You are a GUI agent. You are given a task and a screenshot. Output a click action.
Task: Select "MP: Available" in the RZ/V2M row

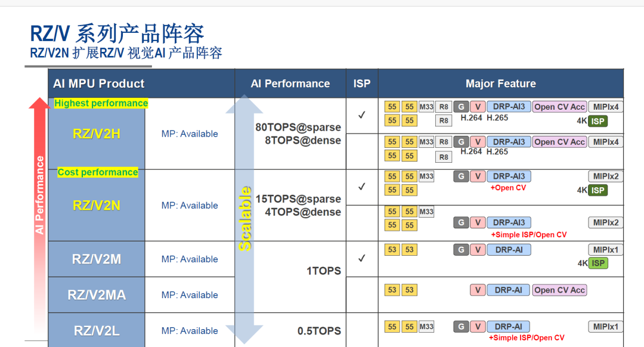tap(190, 259)
